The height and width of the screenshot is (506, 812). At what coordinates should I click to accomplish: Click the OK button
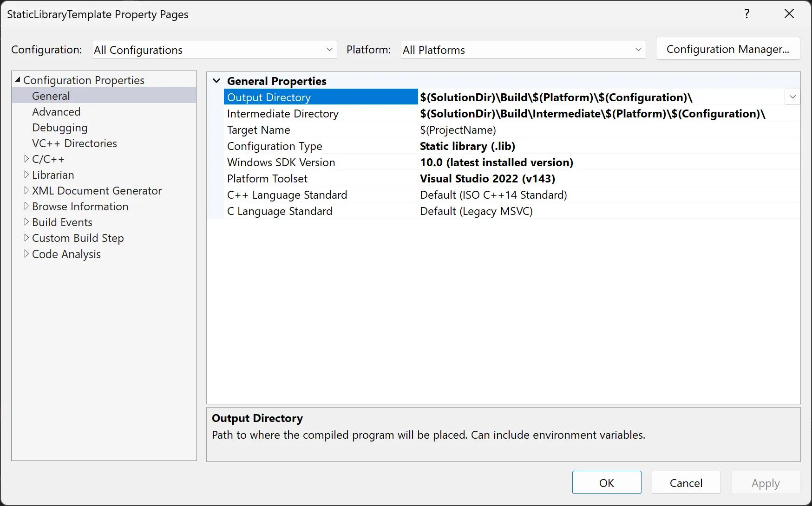(x=607, y=483)
